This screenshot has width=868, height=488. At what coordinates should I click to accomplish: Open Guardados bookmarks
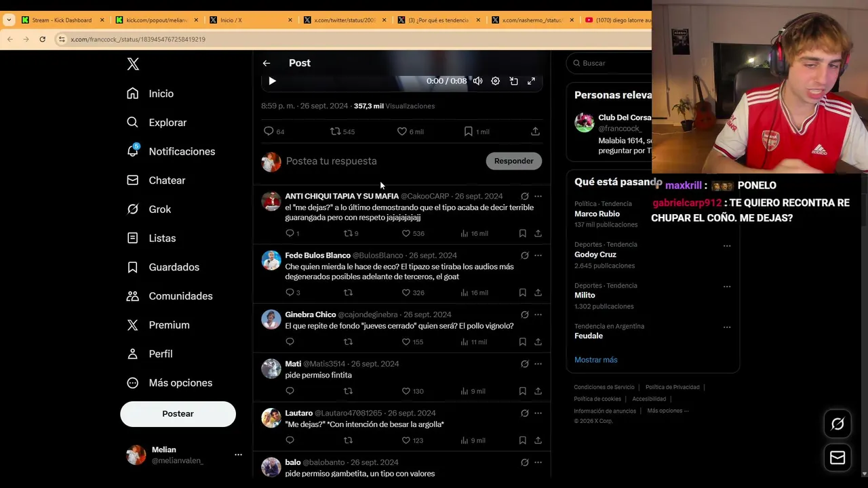click(163, 267)
